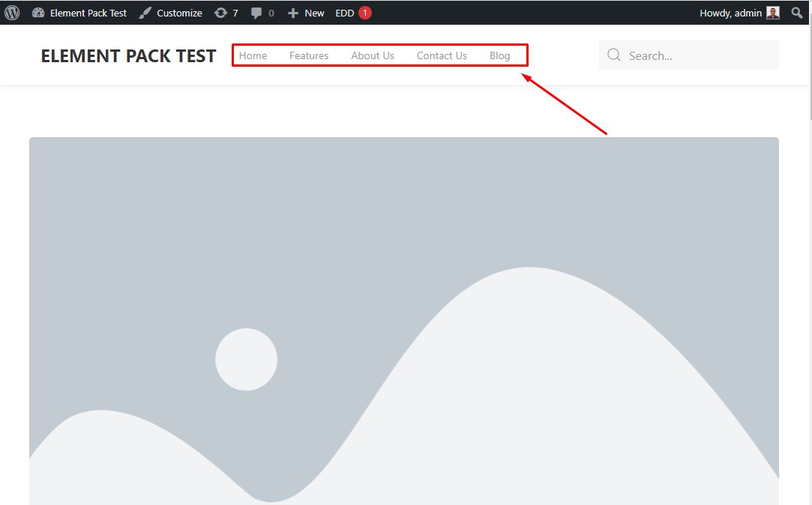This screenshot has height=505, width=812.
Task: Click the red EDD notification badge
Action: (364, 13)
